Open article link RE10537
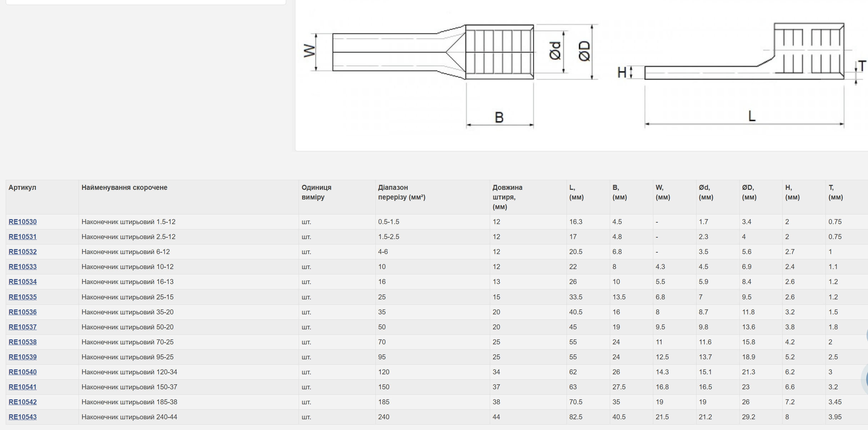Image resolution: width=868 pixels, height=430 pixels. [x=23, y=327]
